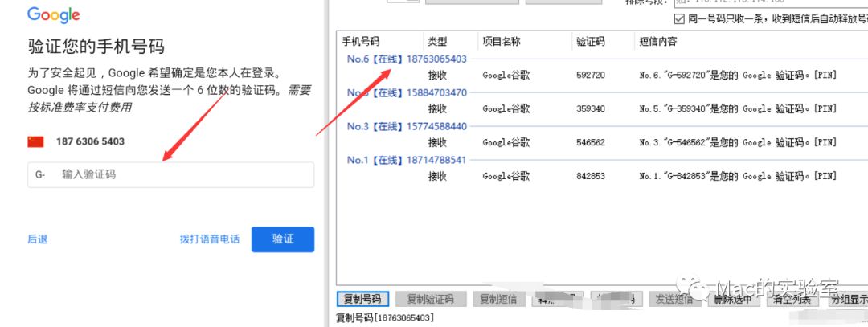The image size is (868, 327).
Task: Click the 排除号段 input field
Action: tap(771, 2)
